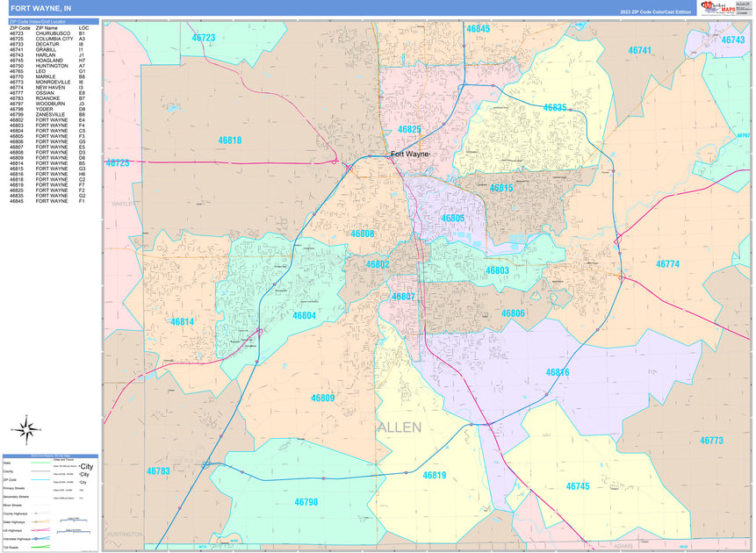This screenshot has width=756, height=553.
Task: Collapse the City Map legend title bar
Action: point(50,456)
